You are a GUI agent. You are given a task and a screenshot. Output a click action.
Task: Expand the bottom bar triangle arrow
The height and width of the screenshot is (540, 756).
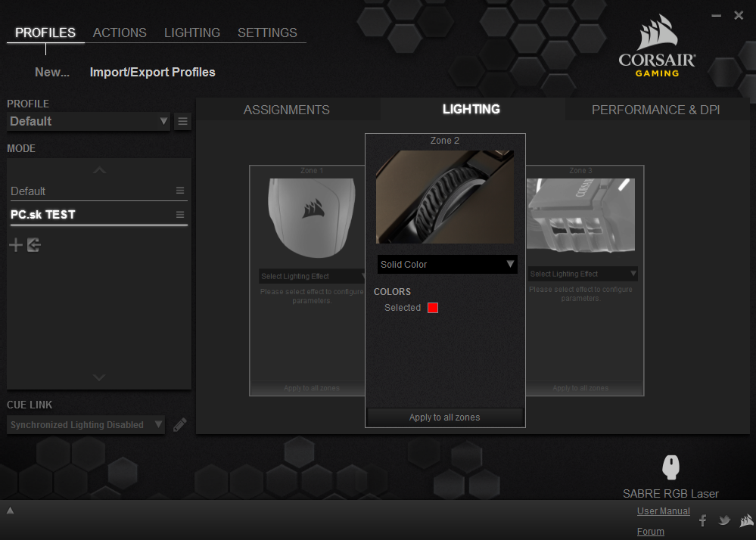[x=10, y=511]
